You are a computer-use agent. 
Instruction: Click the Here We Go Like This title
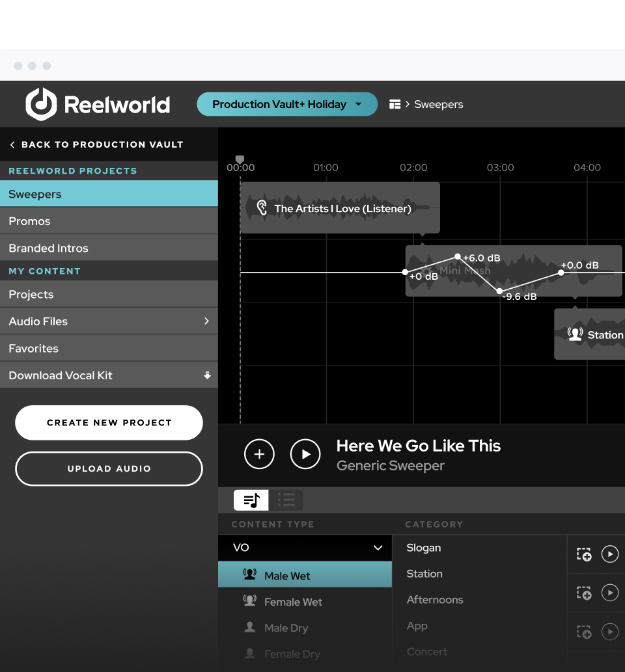(418, 446)
